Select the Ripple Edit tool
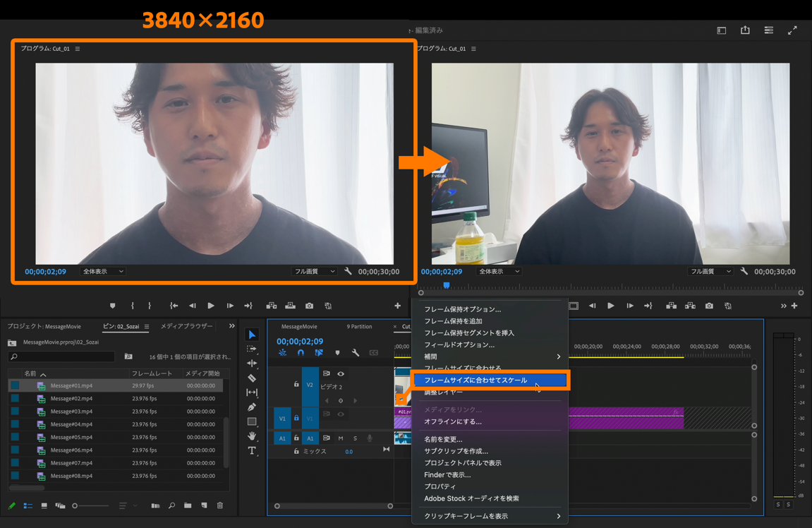Image resolution: width=812 pixels, height=528 pixels. pyautogui.click(x=252, y=364)
